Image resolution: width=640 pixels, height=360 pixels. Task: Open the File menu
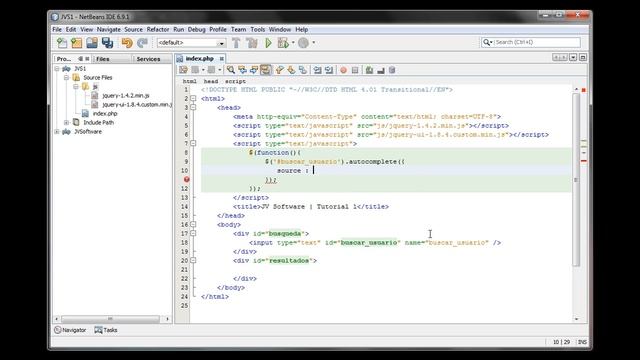point(57,29)
